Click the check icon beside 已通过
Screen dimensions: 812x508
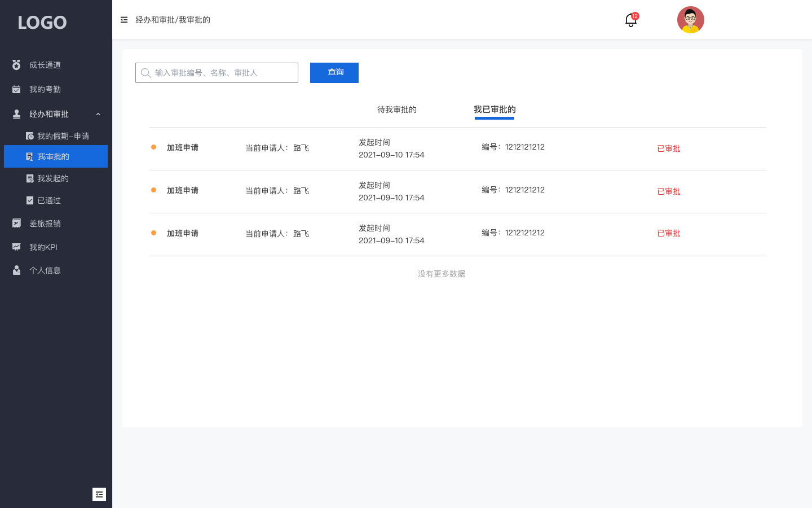coord(30,200)
